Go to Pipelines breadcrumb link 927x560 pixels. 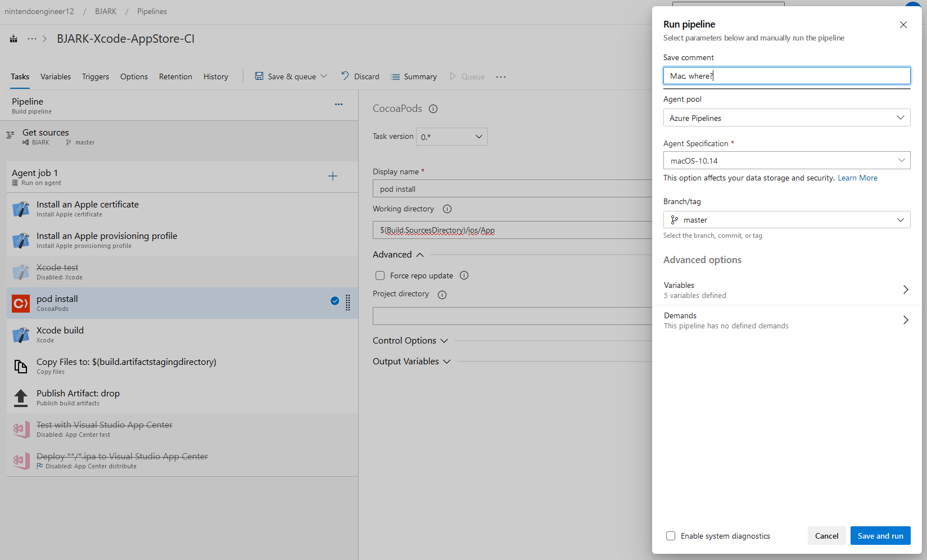tap(152, 11)
